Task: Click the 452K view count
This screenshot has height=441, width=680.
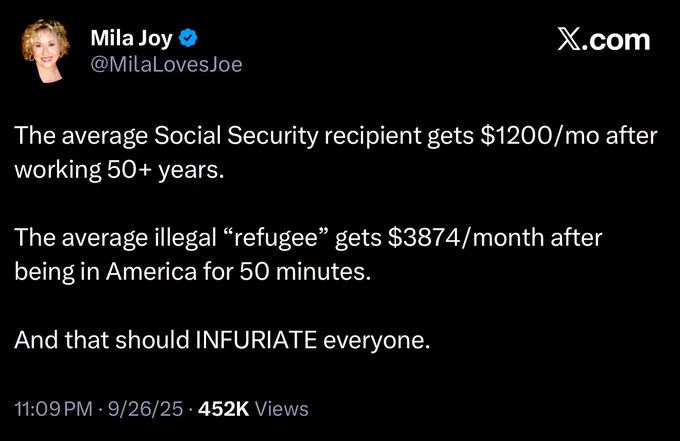Action: [224, 409]
